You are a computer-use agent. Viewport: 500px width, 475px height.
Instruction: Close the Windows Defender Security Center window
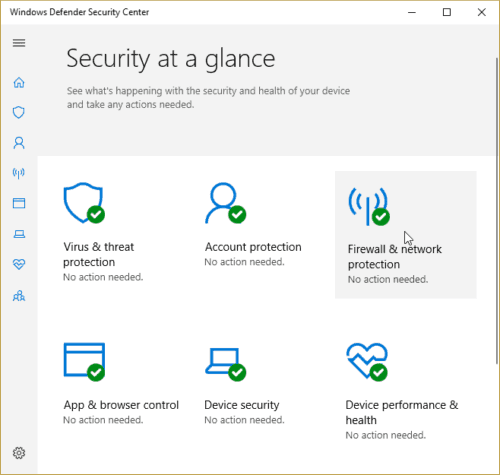click(x=481, y=12)
